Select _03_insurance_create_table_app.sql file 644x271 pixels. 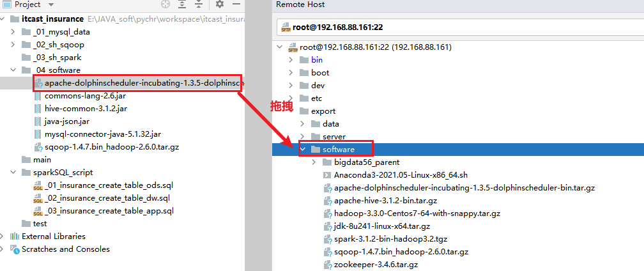[109, 211]
